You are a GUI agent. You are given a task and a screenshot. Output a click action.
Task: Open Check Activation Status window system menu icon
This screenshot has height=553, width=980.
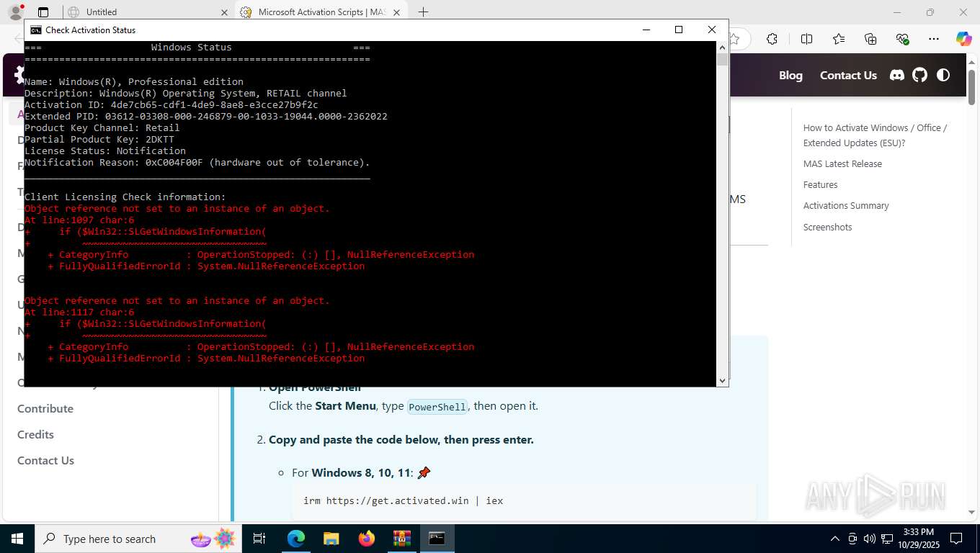click(35, 30)
